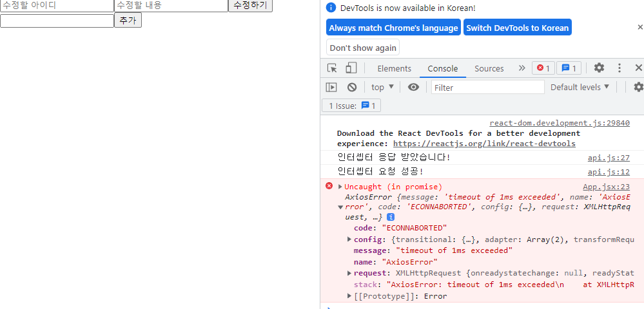Click the 추가 button

128,20
